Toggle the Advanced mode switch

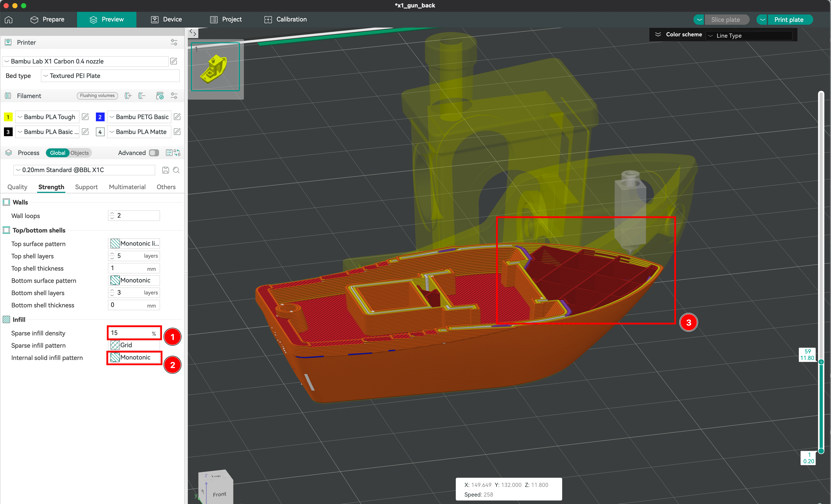click(154, 153)
